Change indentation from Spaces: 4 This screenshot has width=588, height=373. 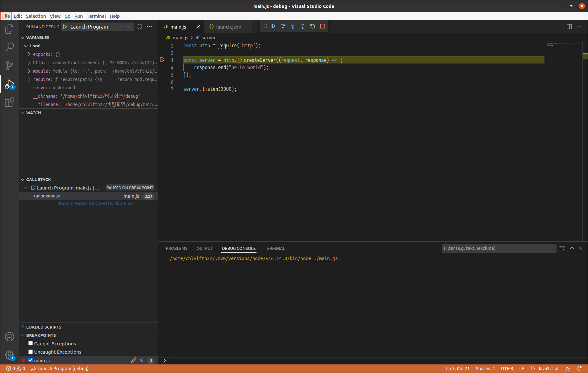click(485, 369)
